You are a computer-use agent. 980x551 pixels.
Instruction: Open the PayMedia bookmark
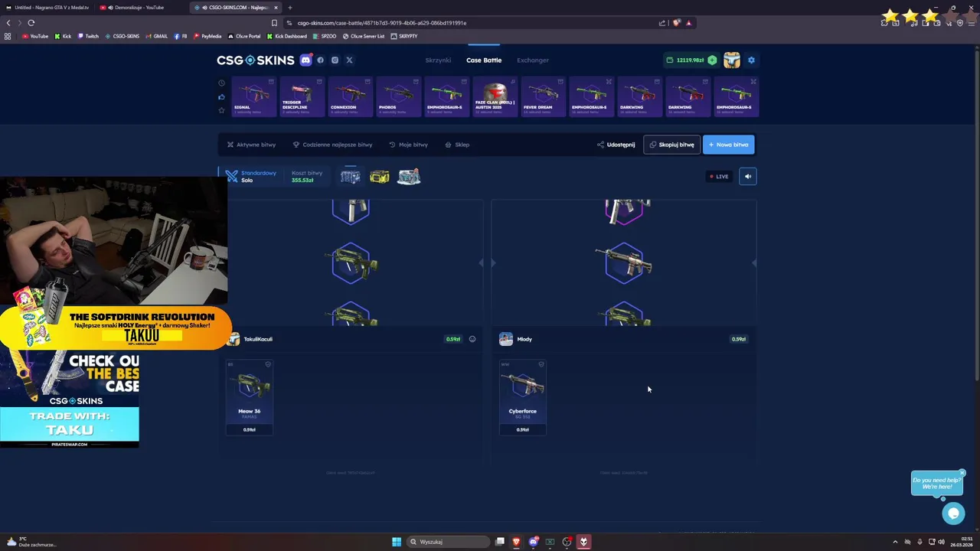(x=207, y=36)
